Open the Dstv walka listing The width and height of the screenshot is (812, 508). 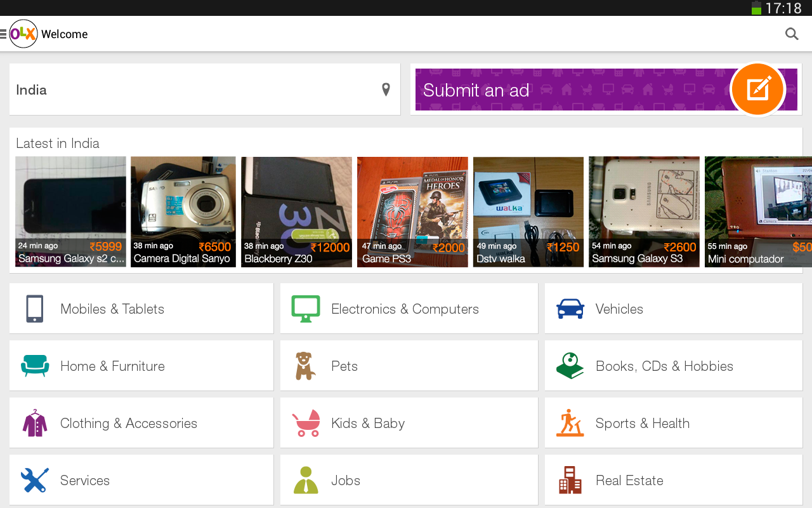coord(528,212)
